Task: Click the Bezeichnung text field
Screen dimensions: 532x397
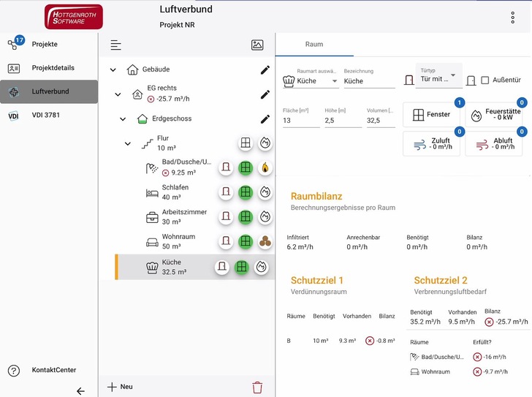Action: click(369, 81)
